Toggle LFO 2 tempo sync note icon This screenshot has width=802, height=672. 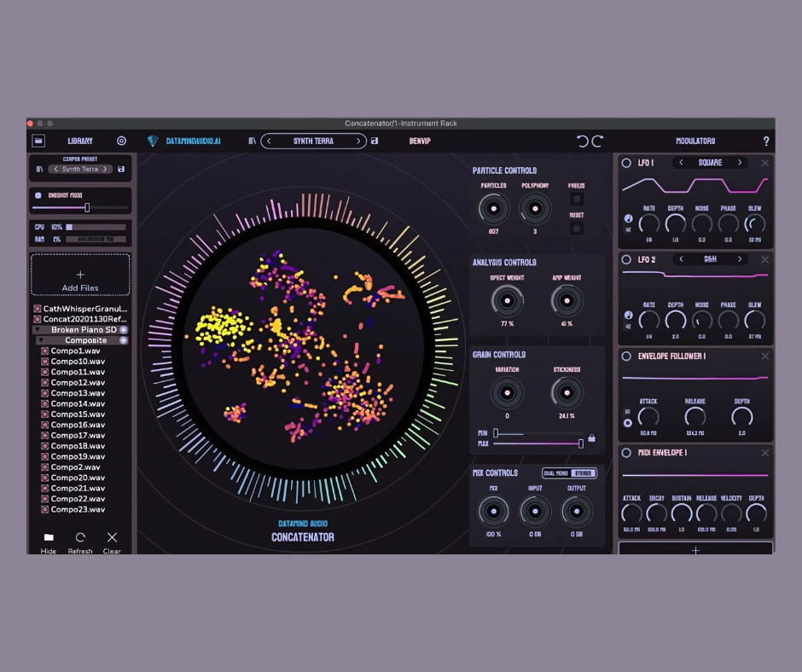628,315
